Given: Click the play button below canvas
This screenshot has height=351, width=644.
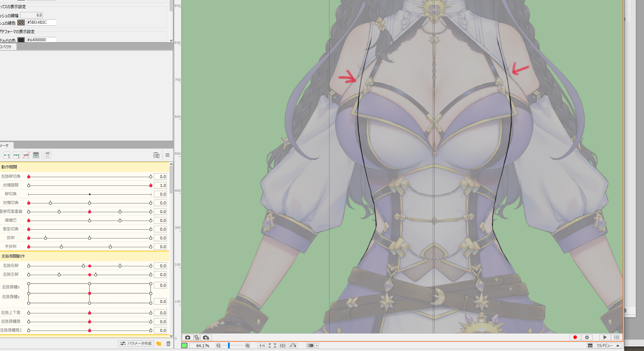Looking at the screenshot, I should tap(604, 337).
